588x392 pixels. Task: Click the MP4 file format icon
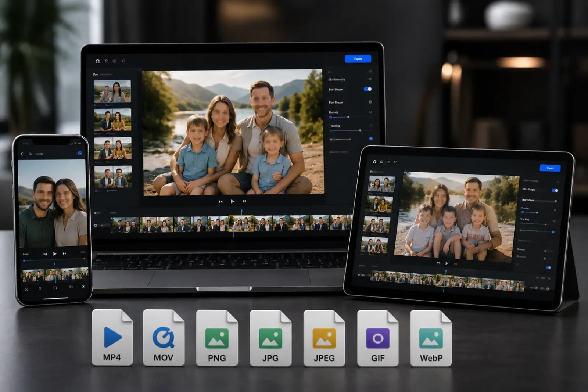point(112,337)
